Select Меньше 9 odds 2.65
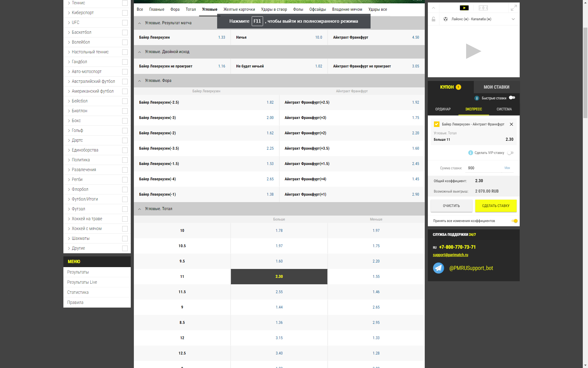 pyautogui.click(x=376, y=307)
